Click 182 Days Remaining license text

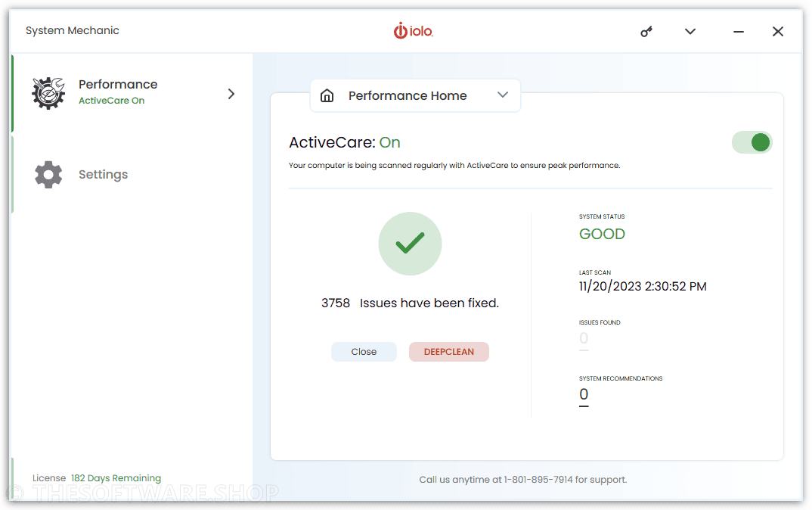116,478
